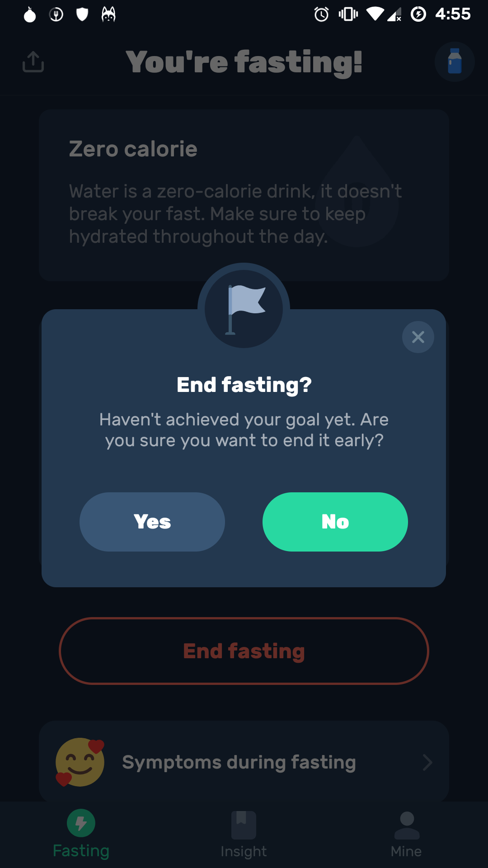Tap the Mine person icon
The width and height of the screenshot is (488, 868).
(407, 825)
